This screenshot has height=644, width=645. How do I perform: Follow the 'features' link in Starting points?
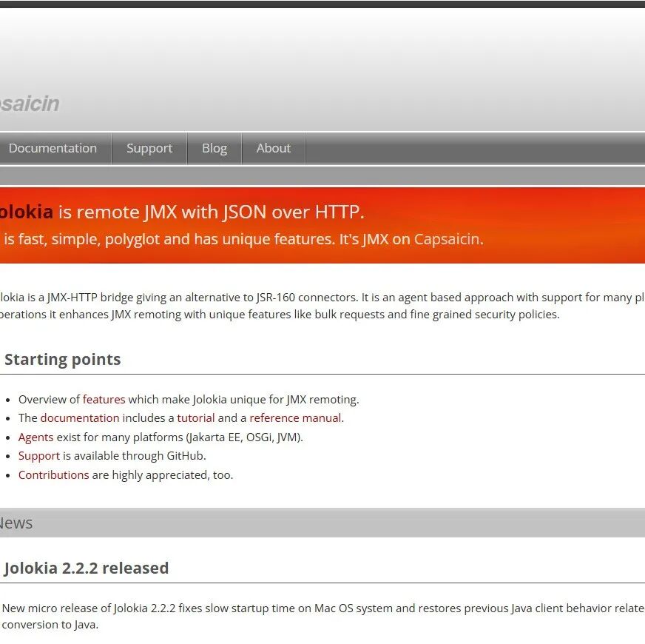tap(104, 400)
